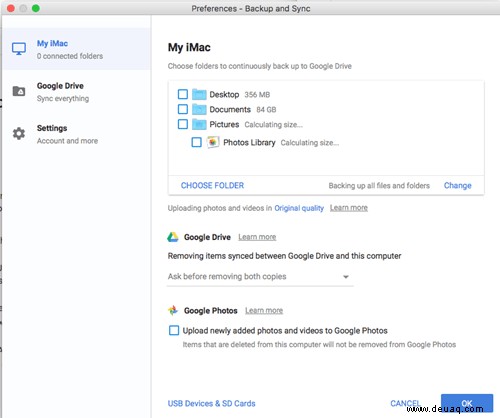This screenshot has width=500, height=418.
Task: Click the Google Photos pinwheel logo
Action: (x=173, y=310)
